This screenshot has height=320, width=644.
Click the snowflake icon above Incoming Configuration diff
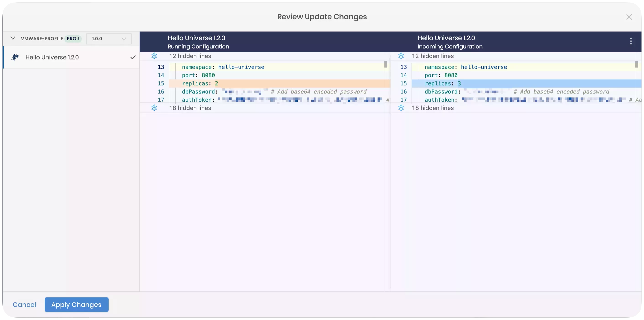pyautogui.click(x=401, y=56)
